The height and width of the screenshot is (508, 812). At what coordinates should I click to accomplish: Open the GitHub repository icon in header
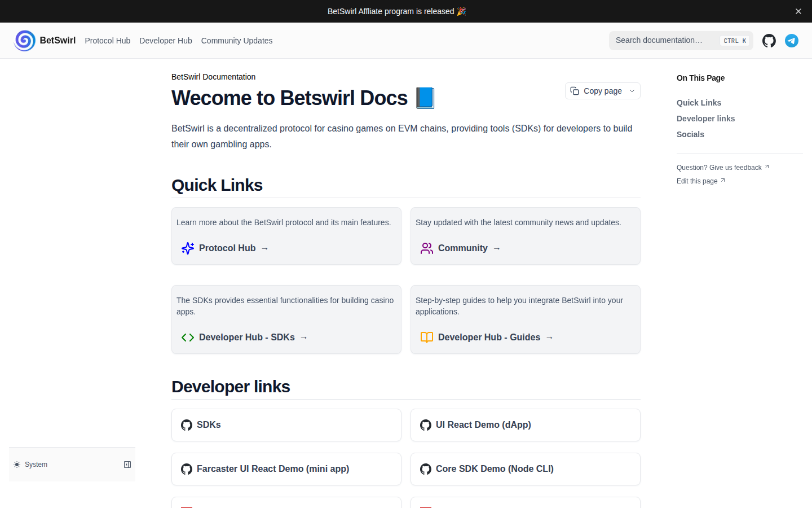tap(769, 41)
